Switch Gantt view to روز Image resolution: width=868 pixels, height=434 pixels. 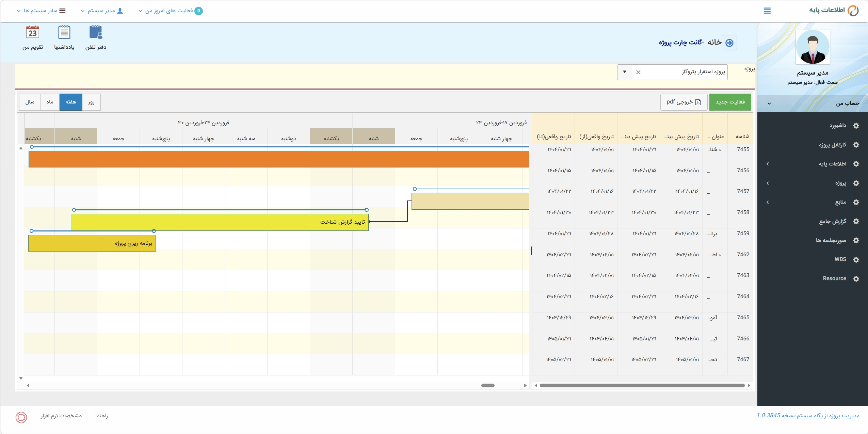(91, 102)
